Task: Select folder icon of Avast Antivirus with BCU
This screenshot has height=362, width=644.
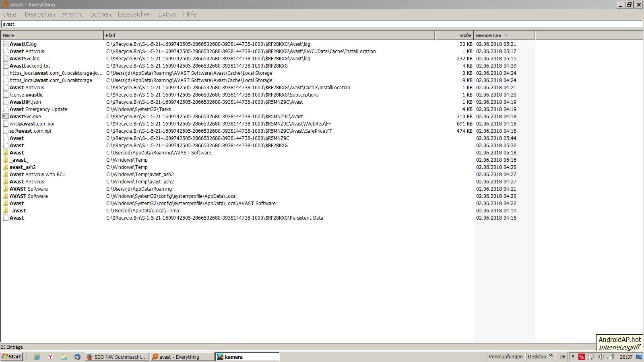Action: [x=6, y=175]
